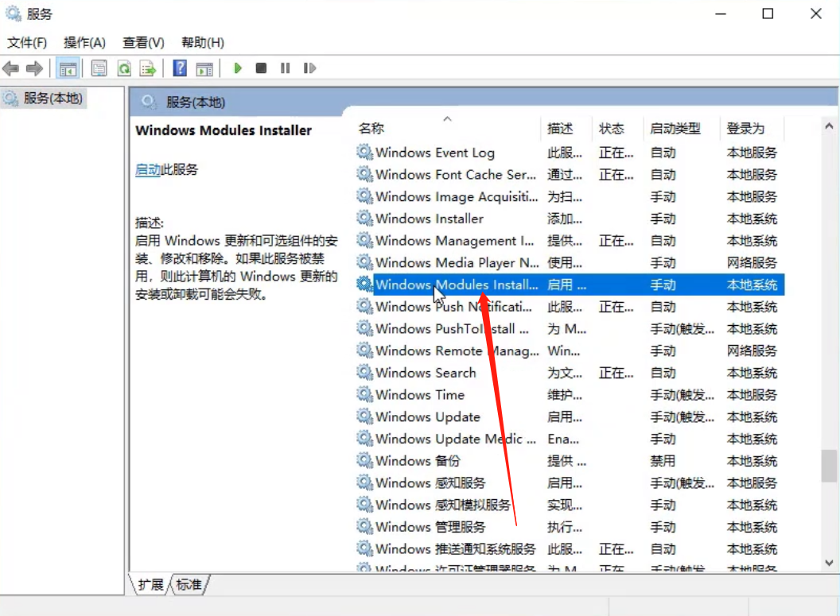This screenshot has height=616, width=840.
Task: Toggle the console tree pane icon
Action: pos(68,68)
